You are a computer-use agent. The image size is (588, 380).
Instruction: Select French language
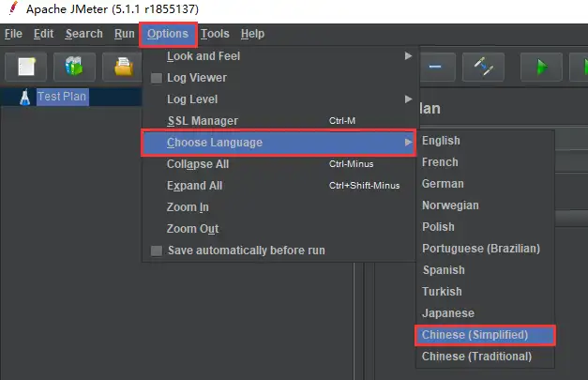tap(485, 162)
